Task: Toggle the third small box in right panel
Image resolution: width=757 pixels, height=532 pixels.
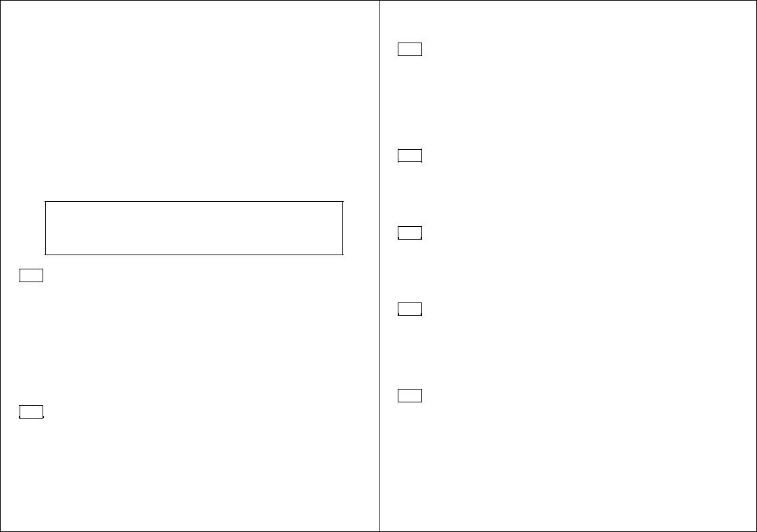Action: click(410, 233)
